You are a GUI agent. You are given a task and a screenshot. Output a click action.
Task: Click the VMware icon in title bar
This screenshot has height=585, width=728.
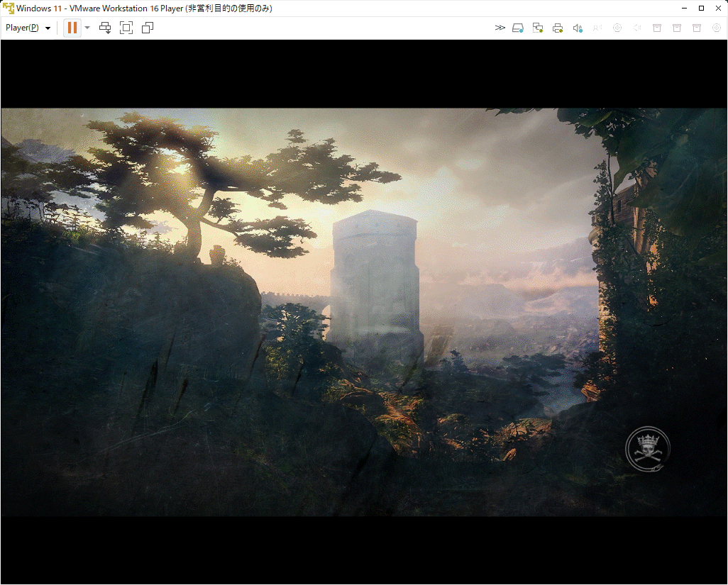[9, 9]
